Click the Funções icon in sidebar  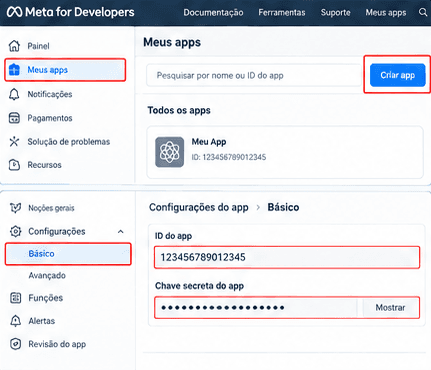point(15,298)
